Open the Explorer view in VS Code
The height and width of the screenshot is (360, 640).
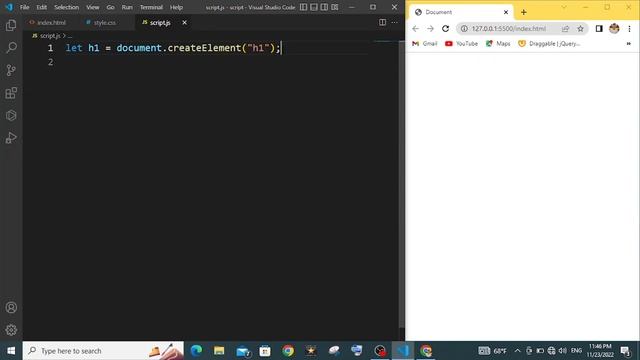[11, 25]
